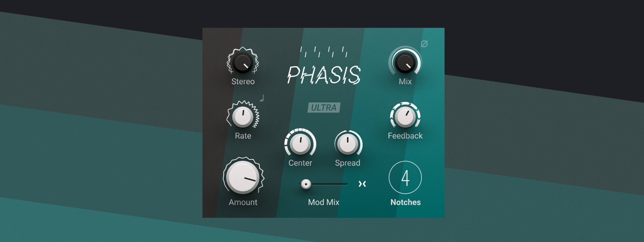
Task: Click the Center knob
Action: [x=300, y=144]
